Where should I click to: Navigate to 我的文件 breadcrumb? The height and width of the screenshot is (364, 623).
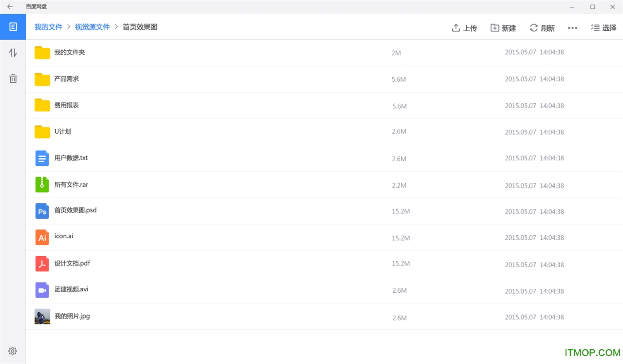click(48, 27)
